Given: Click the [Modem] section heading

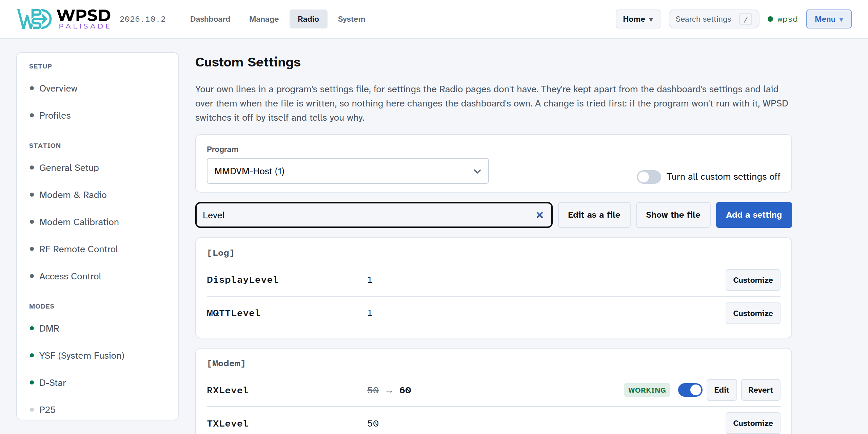Looking at the screenshot, I should (226, 363).
